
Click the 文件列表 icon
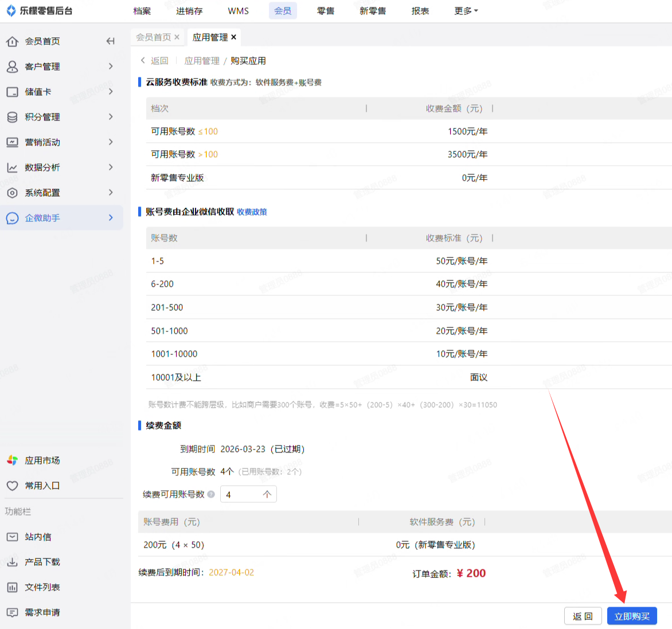pos(13,588)
